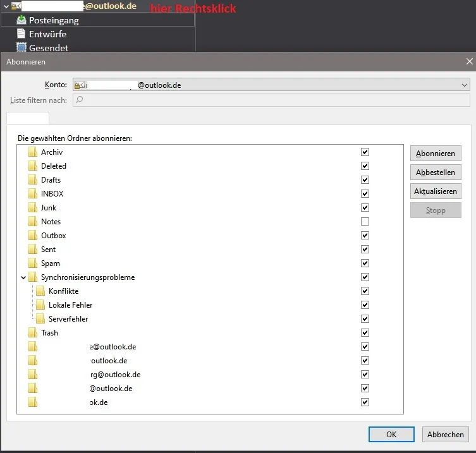Click the Lokale Fehler folder icon
Screen dimensions: 476x453
pos(40,305)
